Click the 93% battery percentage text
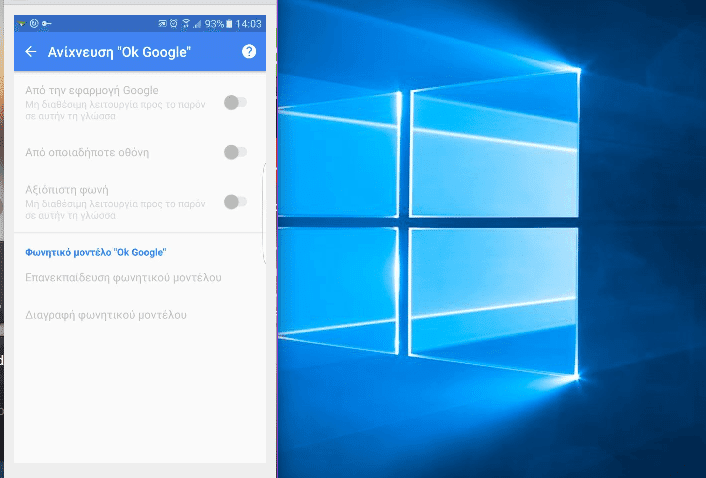 [x=214, y=24]
